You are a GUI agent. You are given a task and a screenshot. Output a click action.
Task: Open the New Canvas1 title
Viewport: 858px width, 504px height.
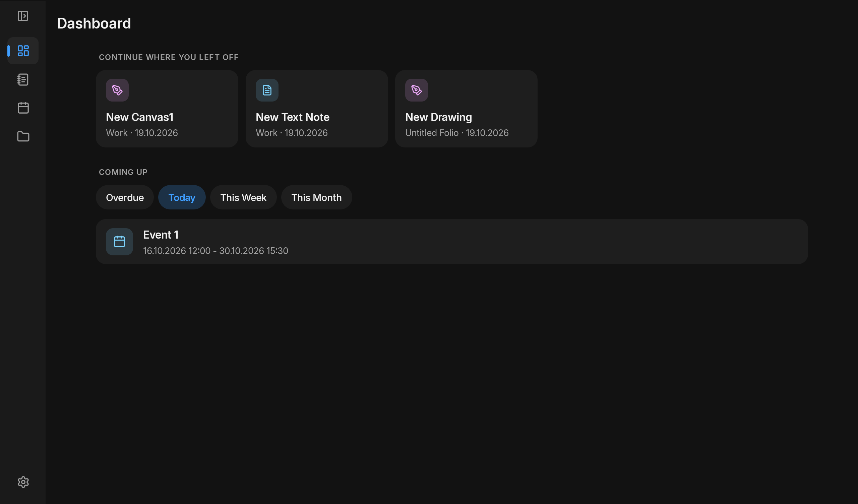(140, 117)
